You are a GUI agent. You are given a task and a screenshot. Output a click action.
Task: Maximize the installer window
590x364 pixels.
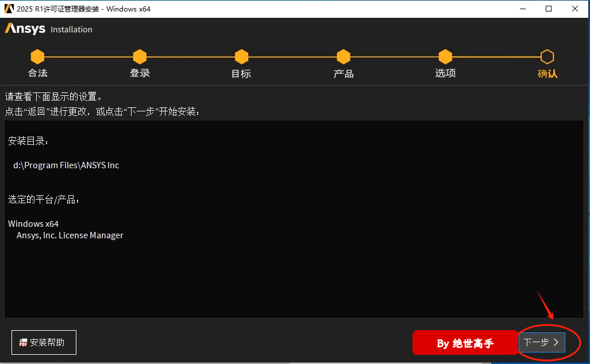pos(549,9)
